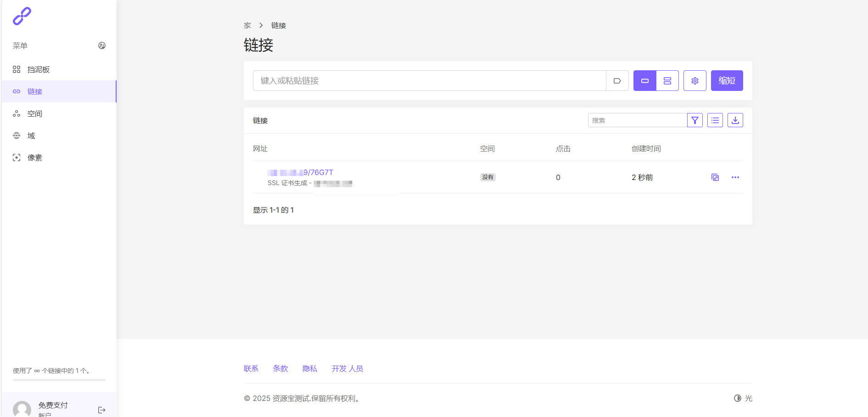
Task: Open the 域 domains page
Action: pos(59,135)
